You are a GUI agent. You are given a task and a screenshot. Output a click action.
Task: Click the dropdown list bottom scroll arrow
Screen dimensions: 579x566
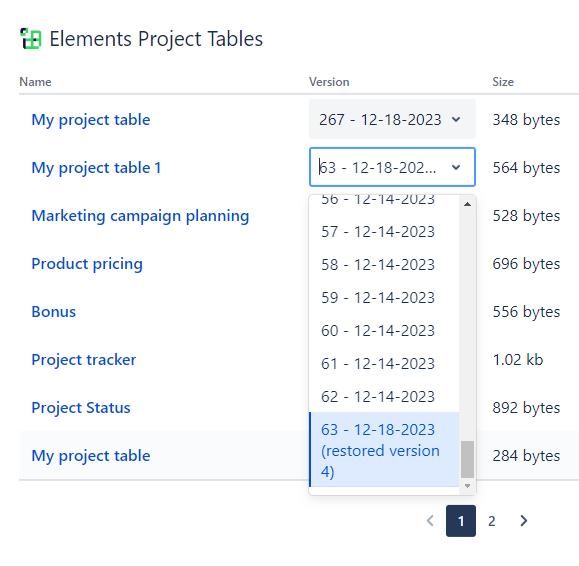click(x=467, y=486)
